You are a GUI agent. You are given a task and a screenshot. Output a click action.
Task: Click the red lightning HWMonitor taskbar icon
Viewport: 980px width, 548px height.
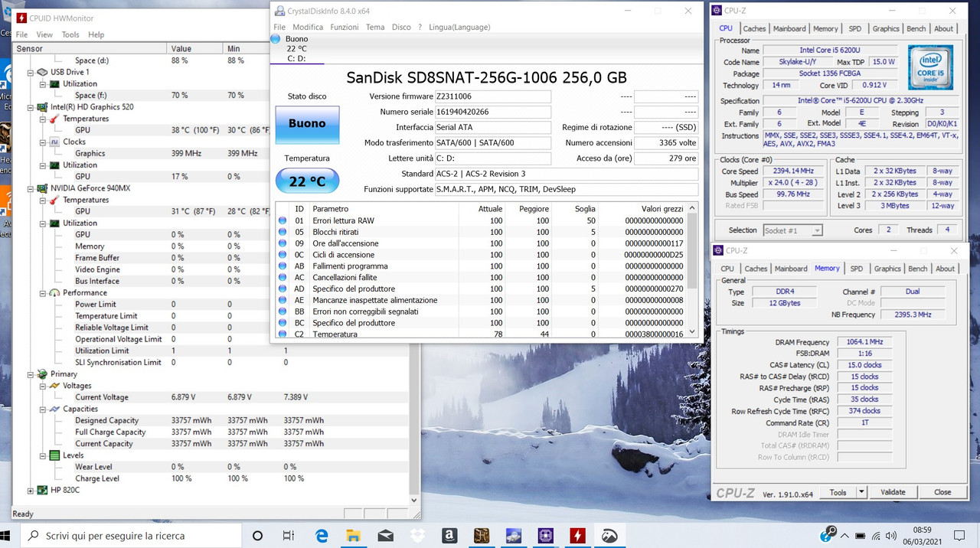577,535
